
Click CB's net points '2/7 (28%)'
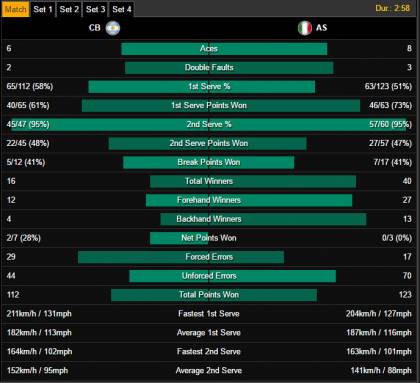[24, 238]
